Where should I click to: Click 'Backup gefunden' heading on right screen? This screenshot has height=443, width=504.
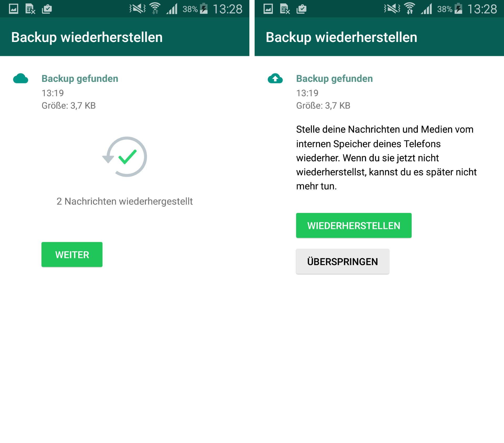[334, 78]
